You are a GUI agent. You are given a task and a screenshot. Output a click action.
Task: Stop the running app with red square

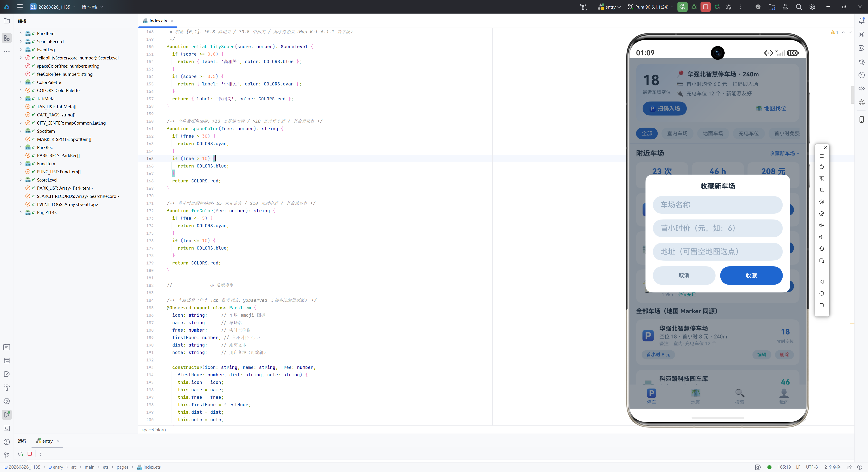[x=705, y=7]
